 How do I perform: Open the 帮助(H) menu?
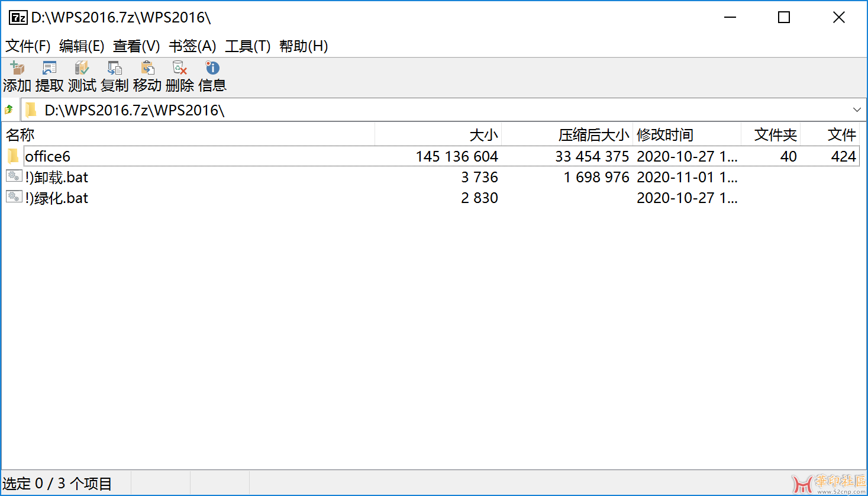[x=304, y=46]
